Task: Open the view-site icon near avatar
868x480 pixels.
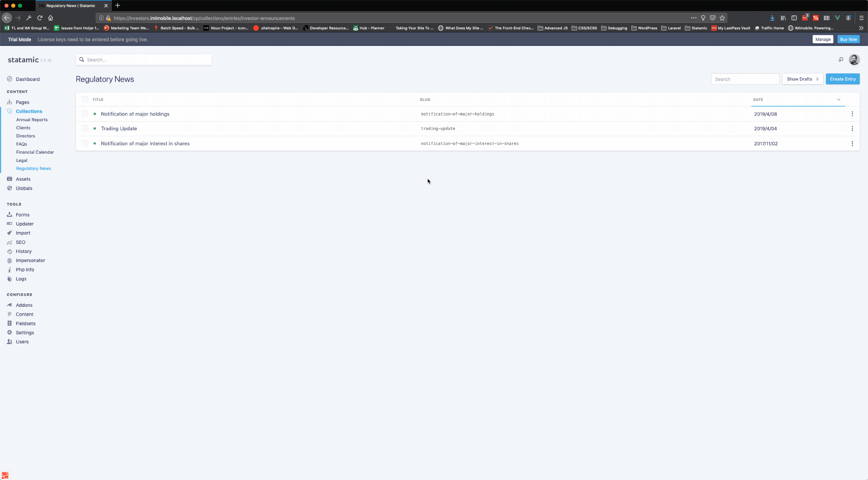Action: tap(840, 59)
